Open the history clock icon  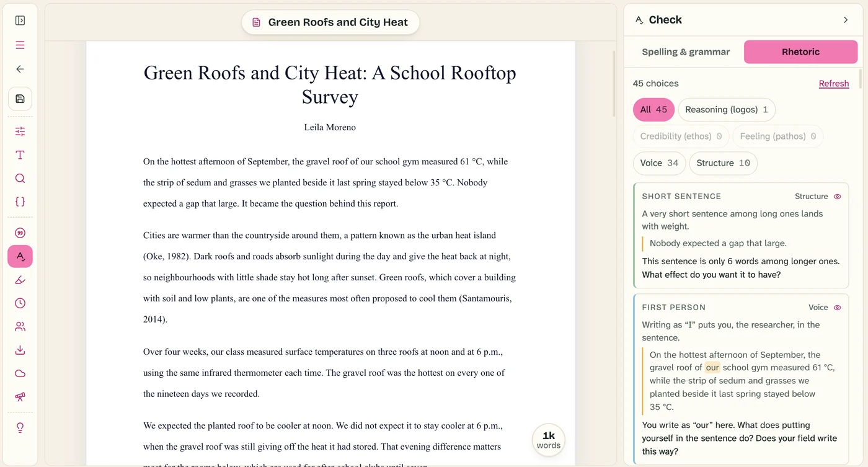click(x=20, y=303)
